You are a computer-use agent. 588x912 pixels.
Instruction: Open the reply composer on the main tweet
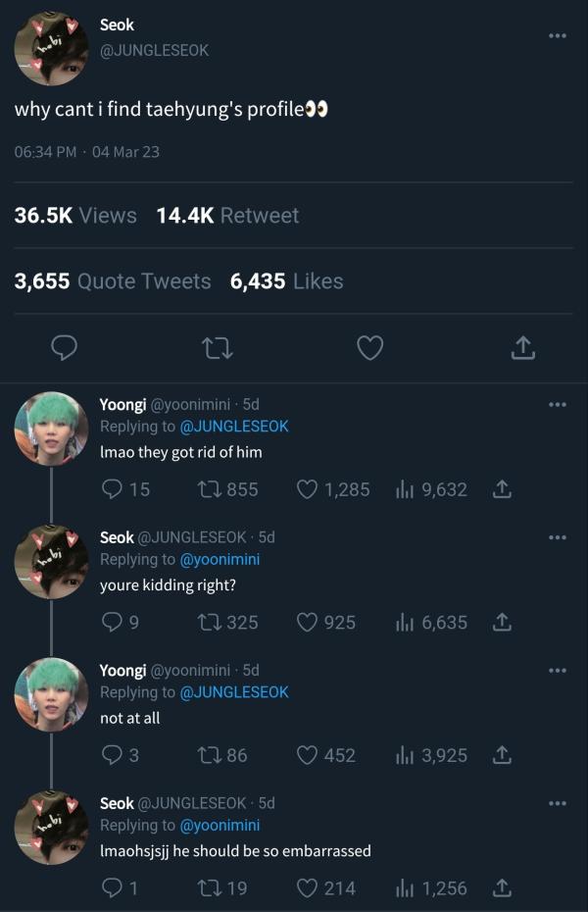pos(65,347)
